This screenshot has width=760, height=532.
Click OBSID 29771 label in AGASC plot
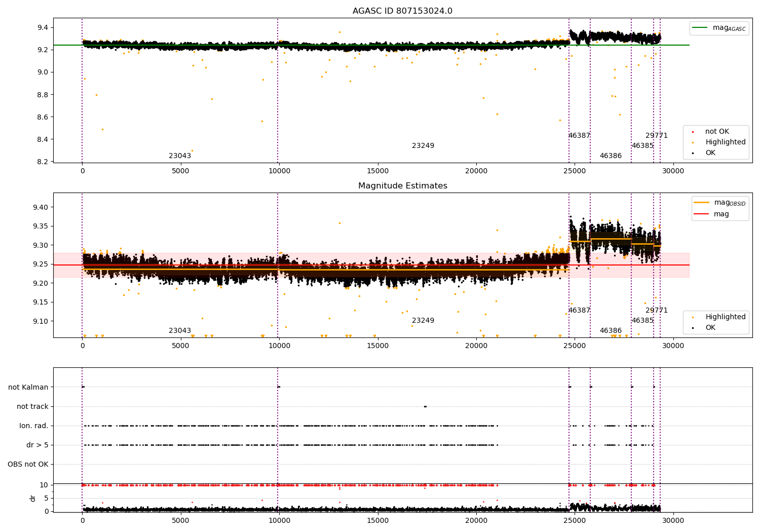tap(657, 136)
